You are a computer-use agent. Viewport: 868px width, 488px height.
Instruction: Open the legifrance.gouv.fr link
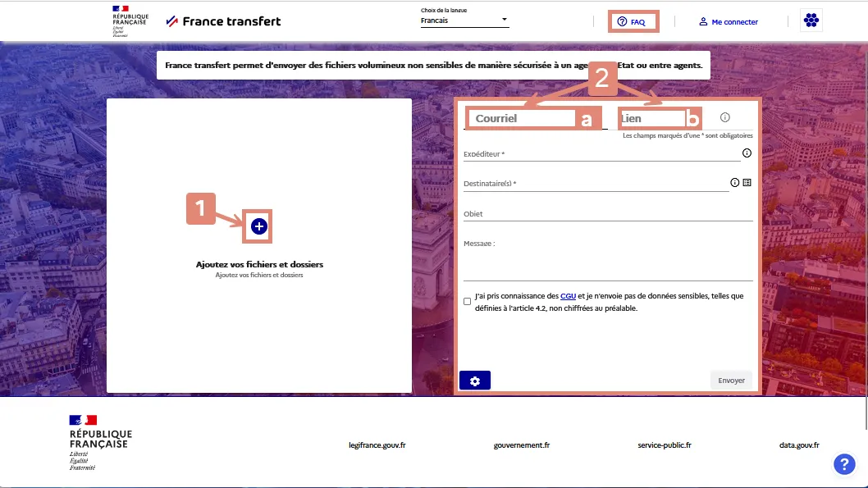pyautogui.click(x=377, y=445)
